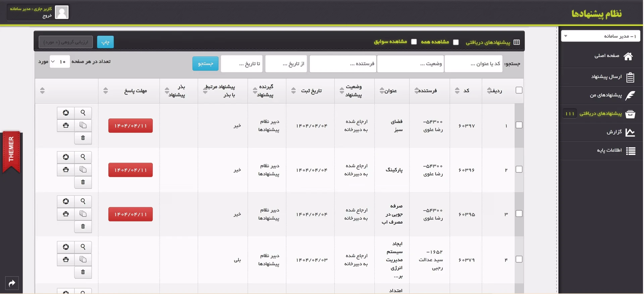Click the trash delete icon for suggestion 60396
This screenshot has width=644, height=294.
pyautogui.click(x=83, y=182)
